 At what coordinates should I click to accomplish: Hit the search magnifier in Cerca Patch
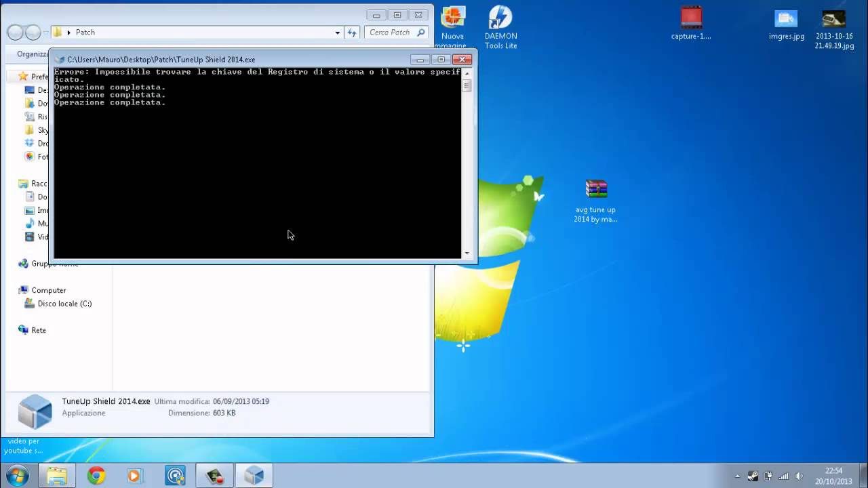coord(421,33)
